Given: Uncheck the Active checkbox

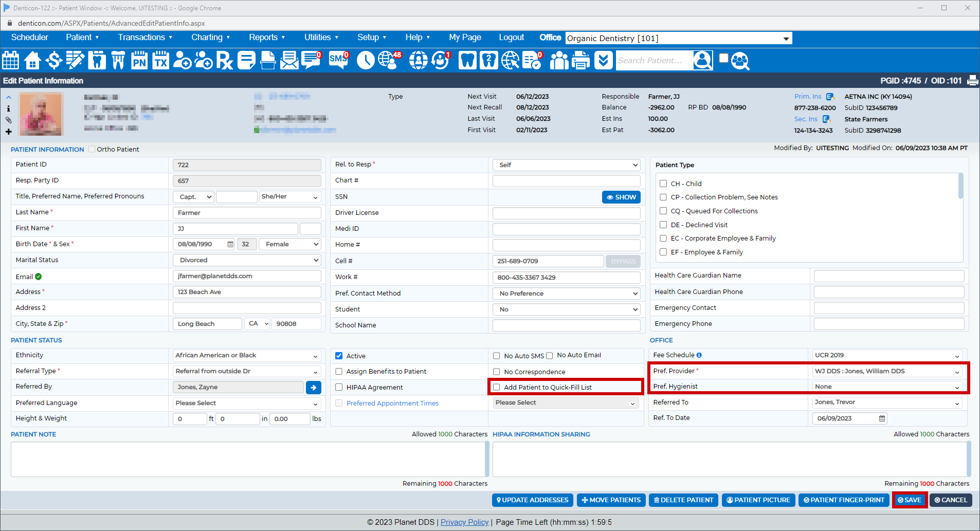Looking at the screenshot, I should click(x=339, y=356).
